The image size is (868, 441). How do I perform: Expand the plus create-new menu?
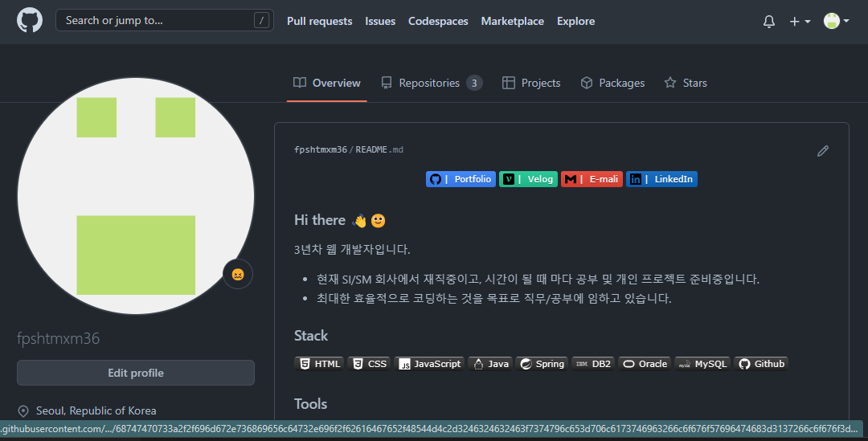(800, 22)
